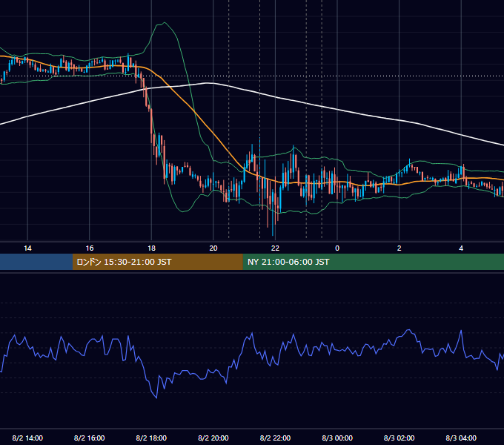Click the 0 hour label on chart axis

337,248
